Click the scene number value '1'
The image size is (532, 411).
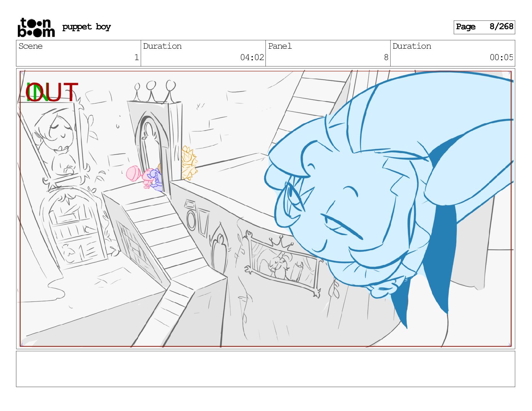(x=136, y=57)
